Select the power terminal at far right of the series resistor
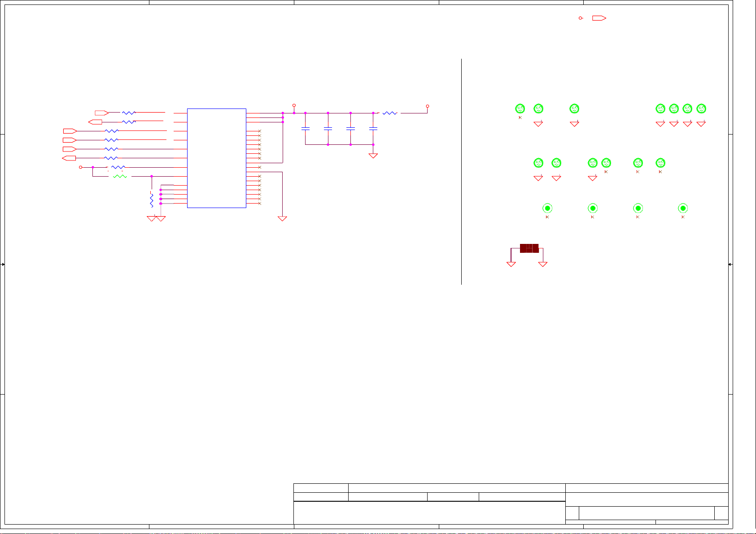The height and width of the screenshot is (534, 756). tap(428, 107)
